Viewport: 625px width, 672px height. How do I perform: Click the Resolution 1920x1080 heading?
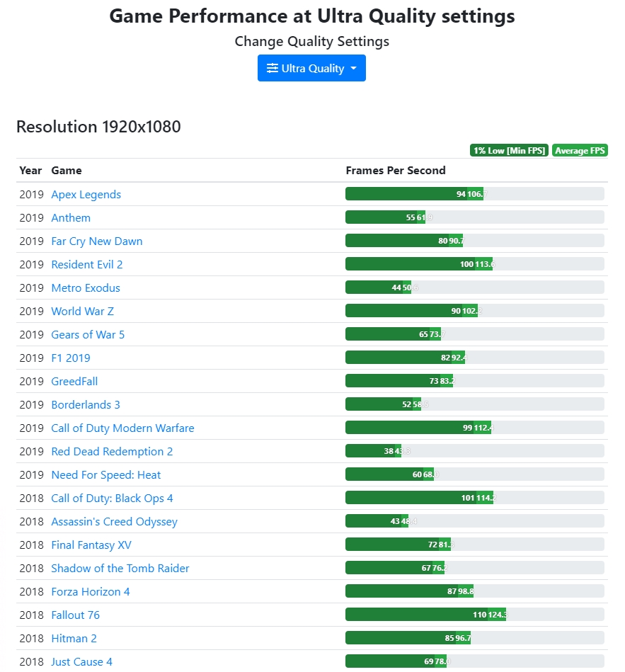pyautogui.click(x=98, y=127)
